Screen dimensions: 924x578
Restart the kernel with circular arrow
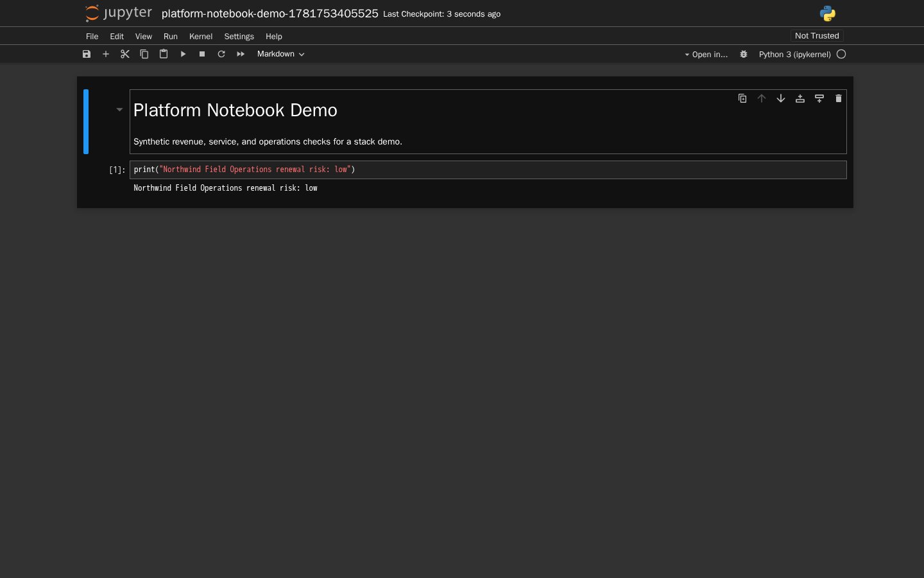pyautogui.click(x=221, y=54)
